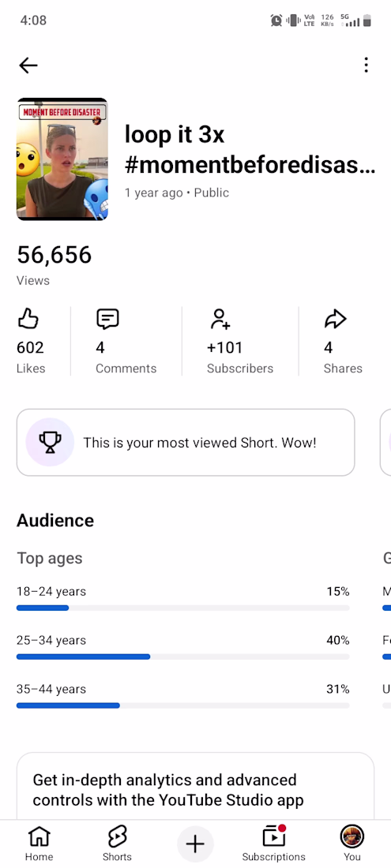This screenshot has width=391, height=868.
Task: Tap the back arrow icon
Action: tap(28, 65)
